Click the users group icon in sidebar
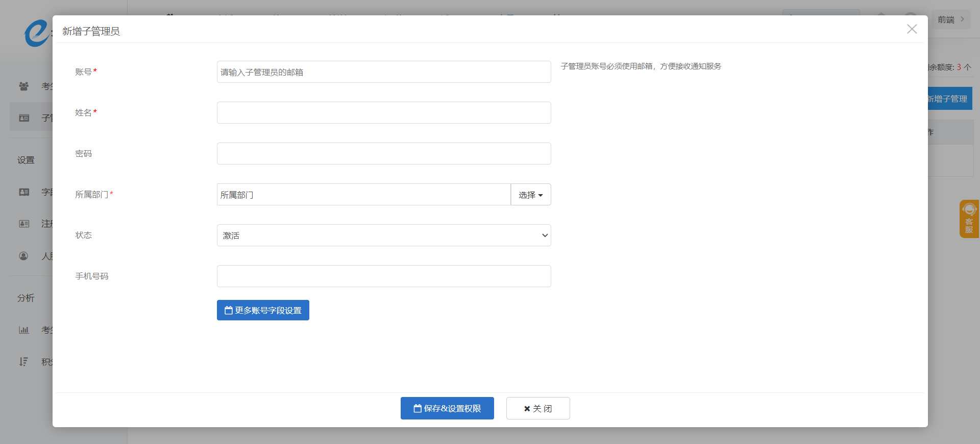Screen dimensions: 980x444 23,86
